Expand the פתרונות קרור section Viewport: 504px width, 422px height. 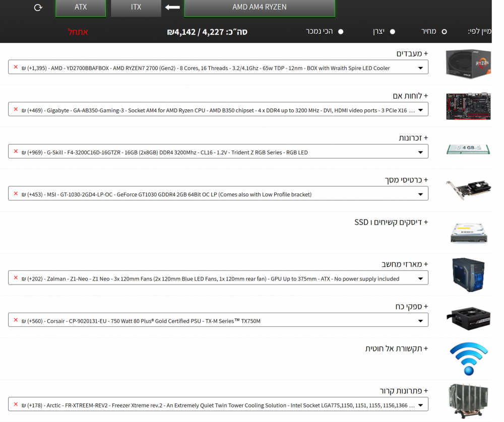pyautogui.click(x=404, y=391)
